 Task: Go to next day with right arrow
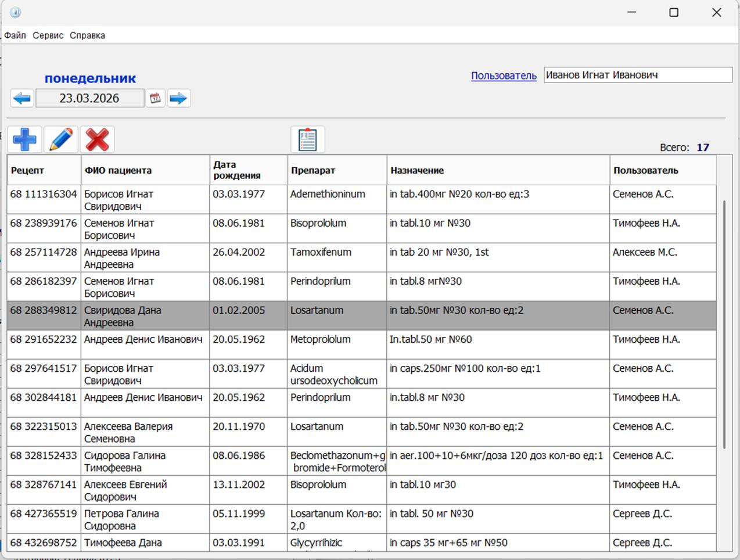(x=179, y=98)
